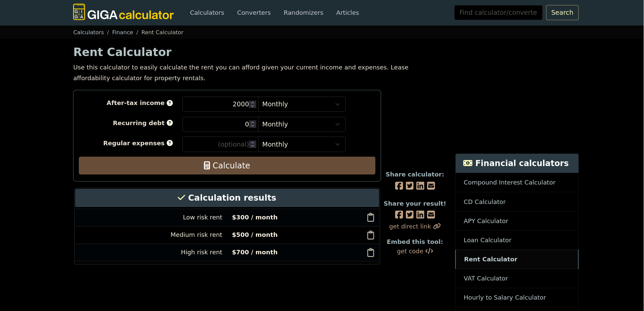Image resolution: width=644 pixels, height=311 pixels.
Task: Open Regular expenses period dropdown
Action: click(x=302, y=144)
